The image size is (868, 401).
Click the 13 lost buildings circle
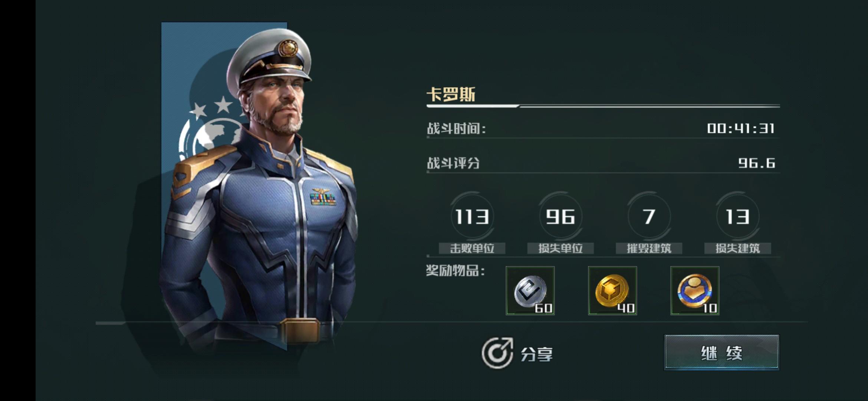(737, 216)
